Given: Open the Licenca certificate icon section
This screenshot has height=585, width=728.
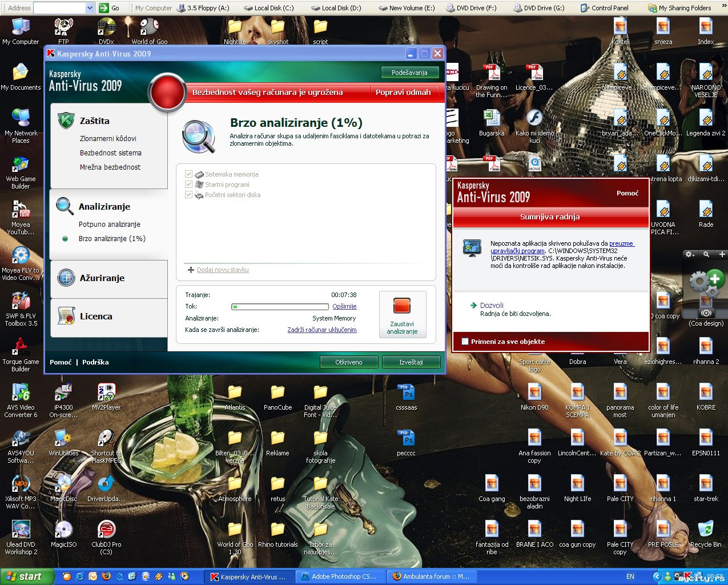Looking at the screenshot, I should click(66, 316).
